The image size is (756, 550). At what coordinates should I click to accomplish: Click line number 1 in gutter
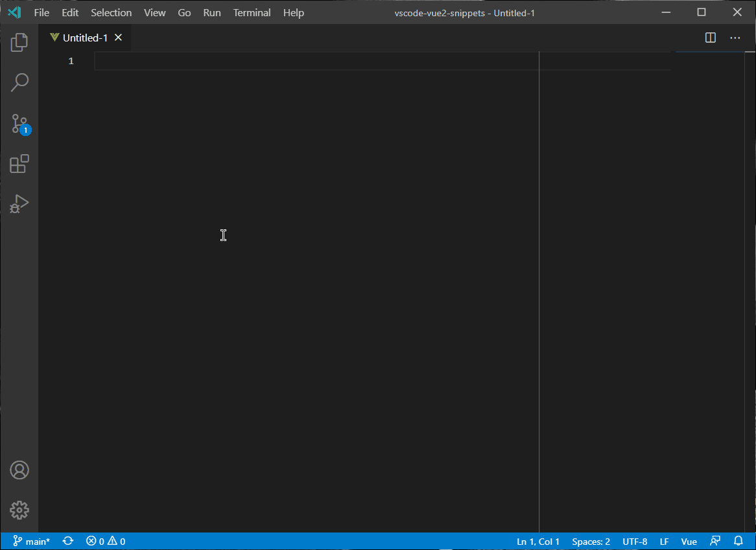(71, 61)
